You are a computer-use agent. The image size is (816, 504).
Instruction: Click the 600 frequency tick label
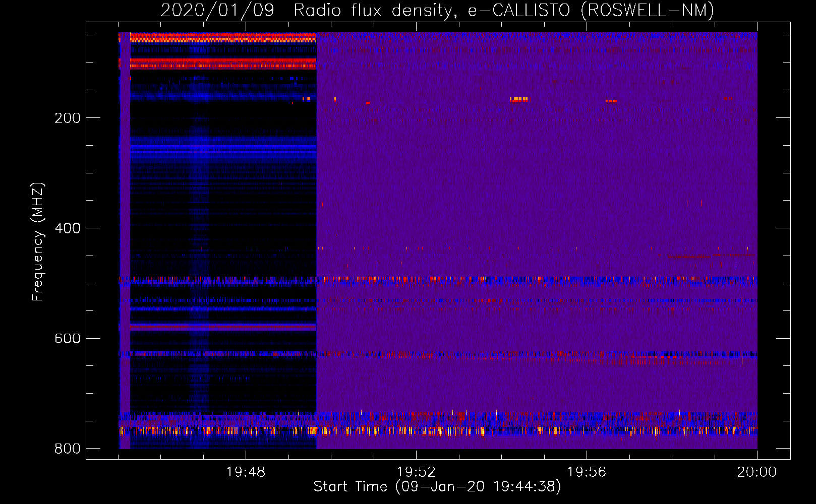click(68, 339)
